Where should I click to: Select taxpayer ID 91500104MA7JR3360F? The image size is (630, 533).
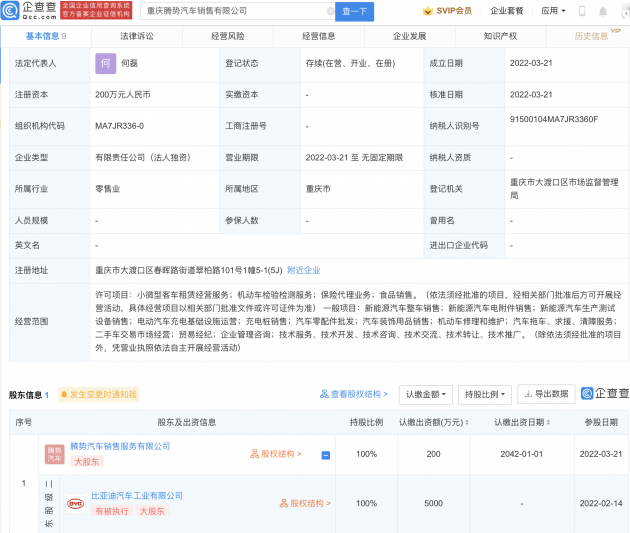pyautogui.click(x=554, y=119)
